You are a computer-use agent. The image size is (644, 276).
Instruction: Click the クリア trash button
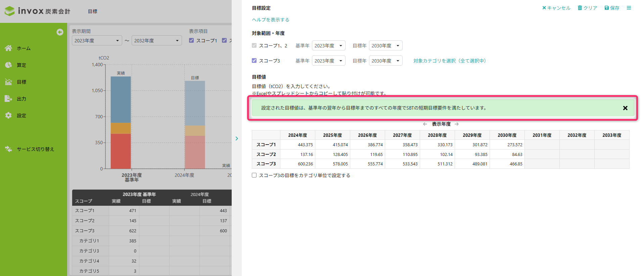[587, 8]
